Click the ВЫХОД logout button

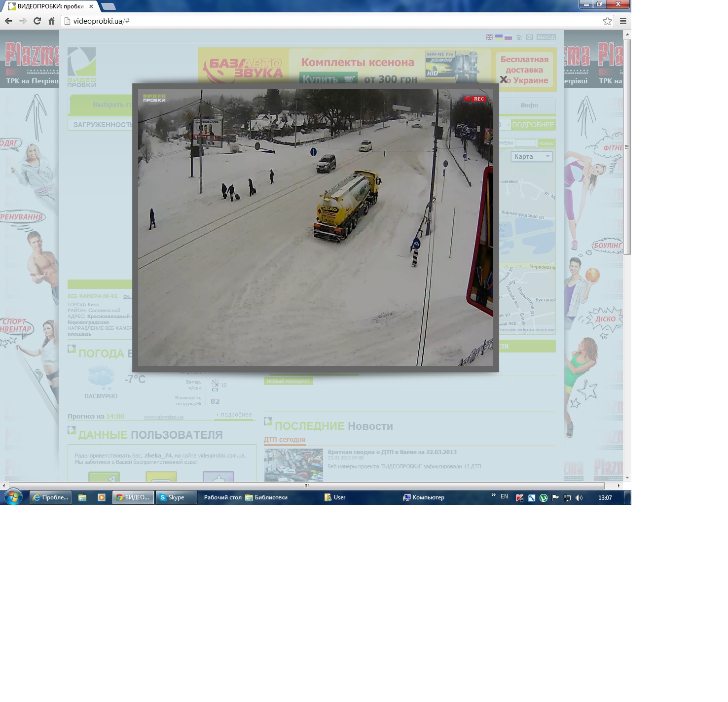[546, 37]
